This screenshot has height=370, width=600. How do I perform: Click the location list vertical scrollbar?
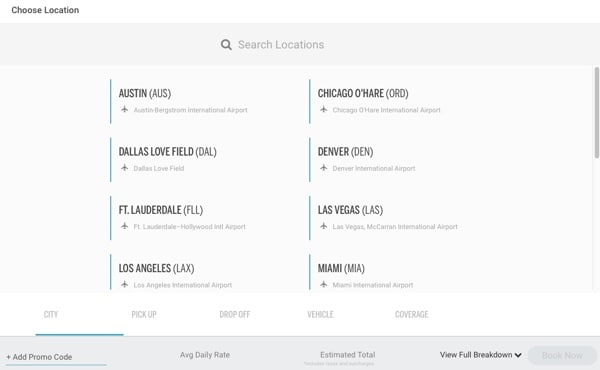coord(596,112)
